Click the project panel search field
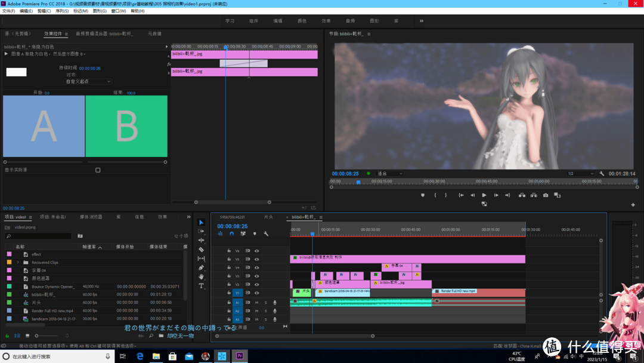The height and width of the screenshot is (363, 644). coord(39,236)
